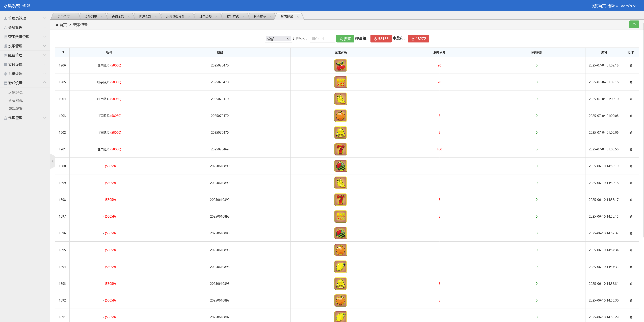
Task: Delete record 1906 via trash icon
Action: (x=631, y=65)
